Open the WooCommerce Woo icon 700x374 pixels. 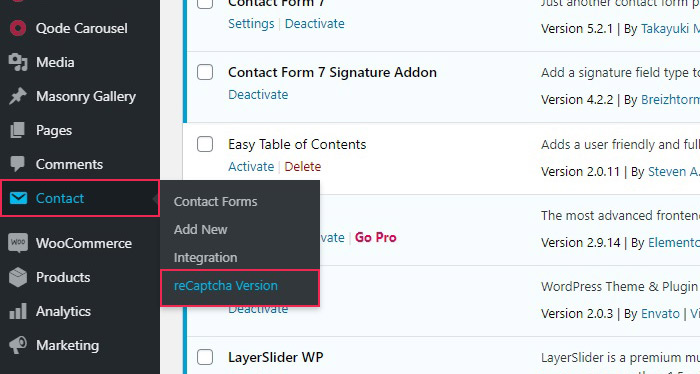pyautogui.click(x=18, y=243)
